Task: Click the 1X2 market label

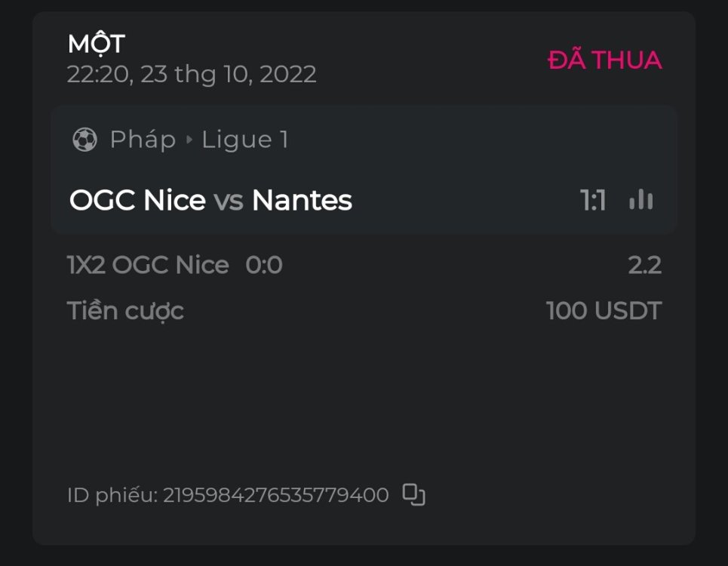Action: coord(88,265)
